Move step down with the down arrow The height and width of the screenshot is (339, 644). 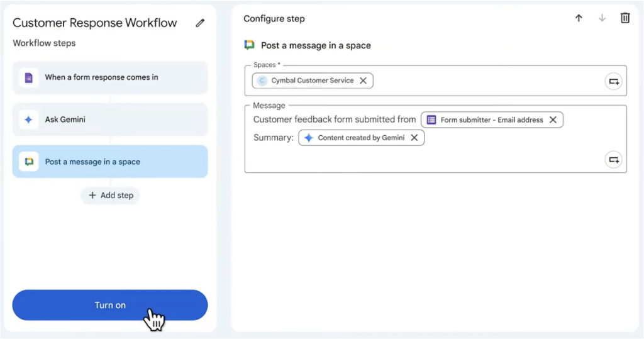click(x=602, y=18)
